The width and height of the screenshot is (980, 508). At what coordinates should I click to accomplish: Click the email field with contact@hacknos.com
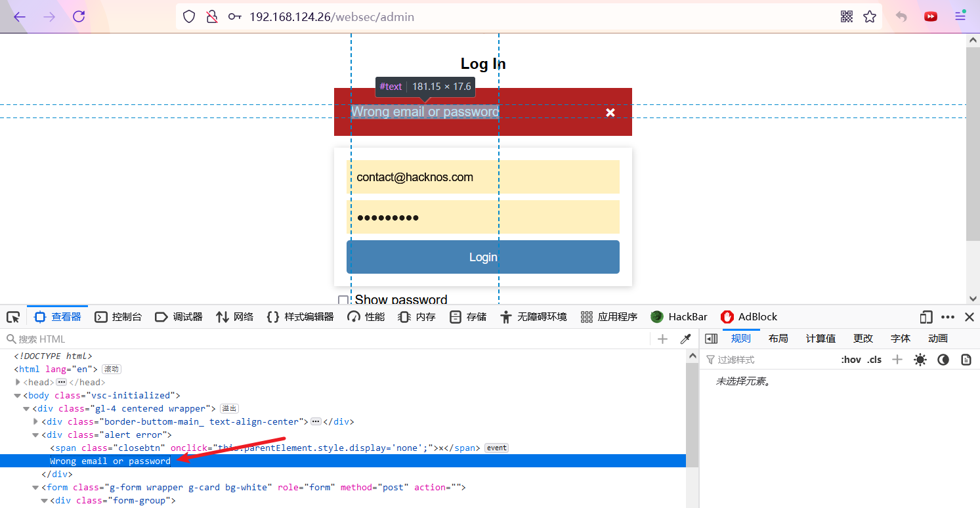(483, 177)
